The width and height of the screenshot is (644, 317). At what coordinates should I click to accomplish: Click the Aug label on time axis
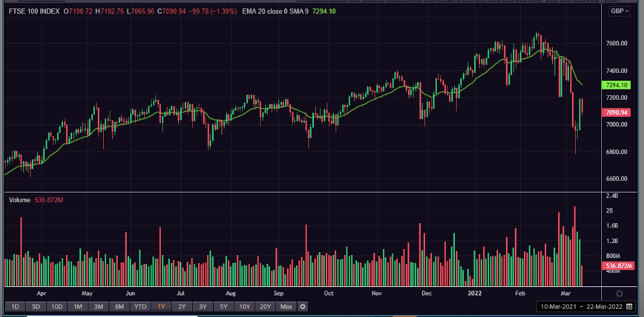point(231,294)
